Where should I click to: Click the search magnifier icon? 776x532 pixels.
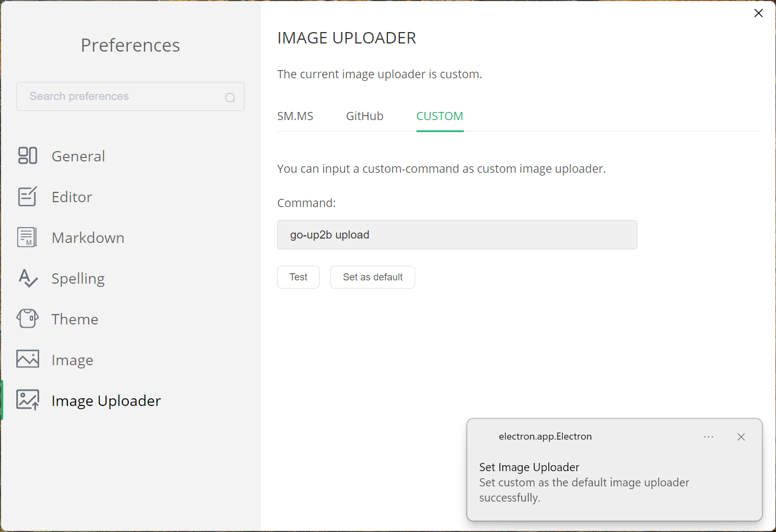tap(230, 97)
